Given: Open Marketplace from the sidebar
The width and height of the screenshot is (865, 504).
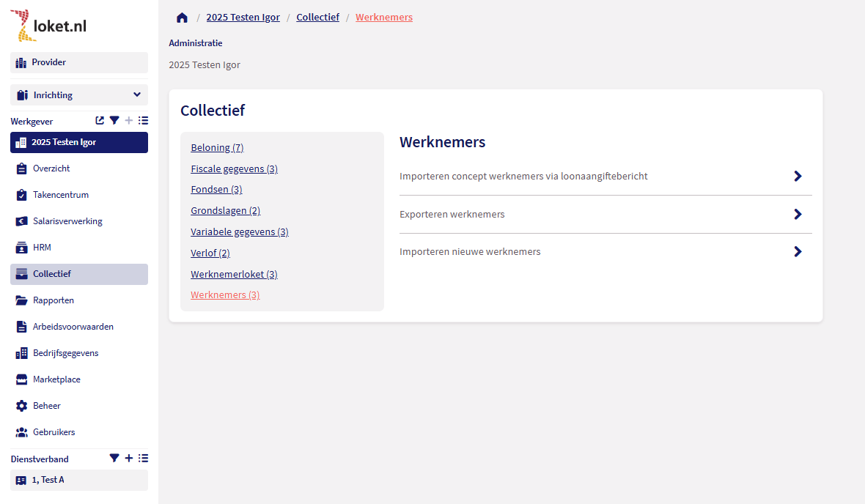Looking at the screenshot, I should [x=56, y=379].
